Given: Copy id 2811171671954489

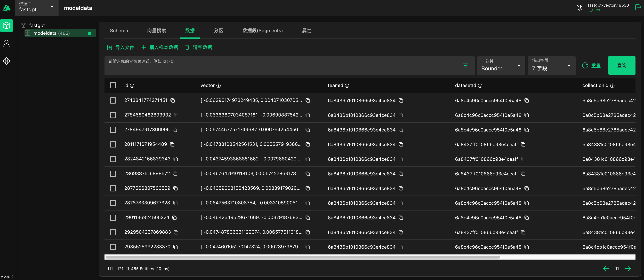Looking at the screenshot, I should [172, 144].
